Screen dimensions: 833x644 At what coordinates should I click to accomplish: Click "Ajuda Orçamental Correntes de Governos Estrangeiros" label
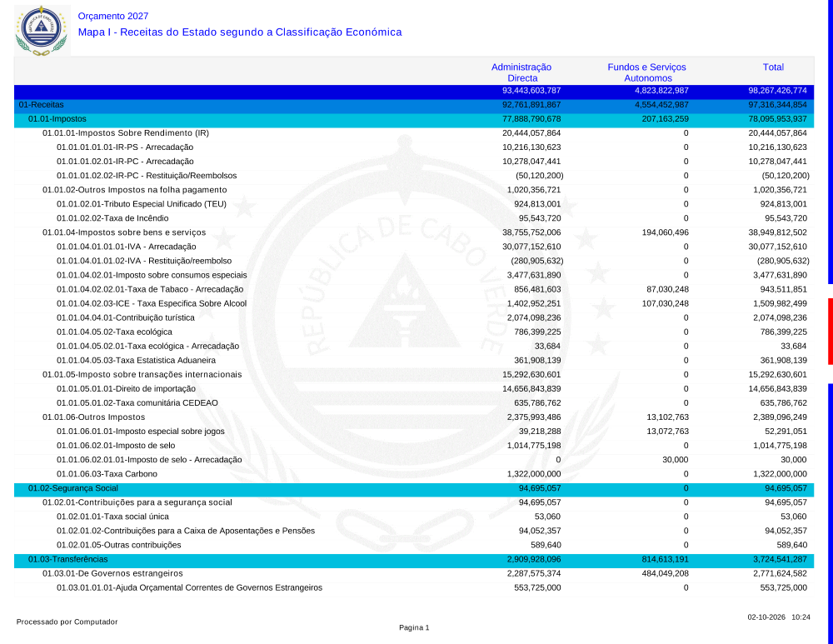[190, 587]
